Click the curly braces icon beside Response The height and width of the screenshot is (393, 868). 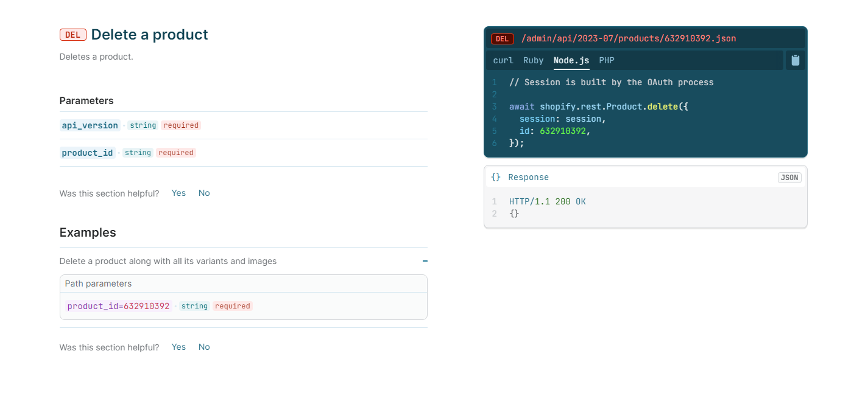pyautogui.click(x=495, y=177)
